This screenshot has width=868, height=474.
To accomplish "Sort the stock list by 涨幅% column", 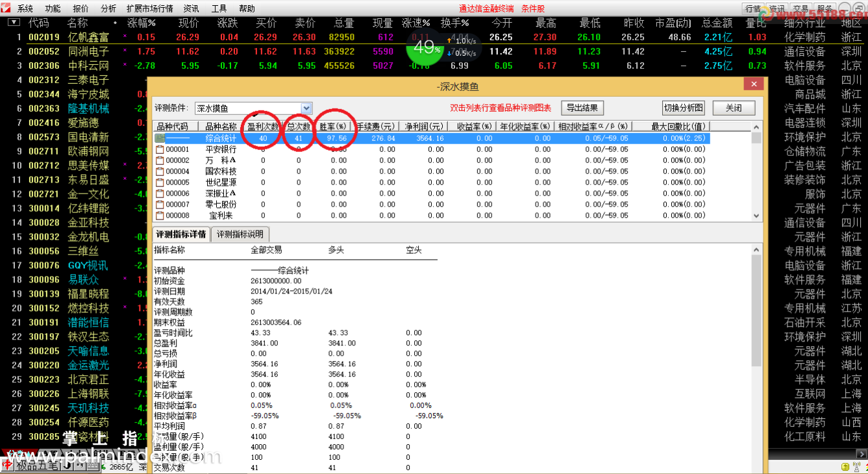I will click(142, 23).
